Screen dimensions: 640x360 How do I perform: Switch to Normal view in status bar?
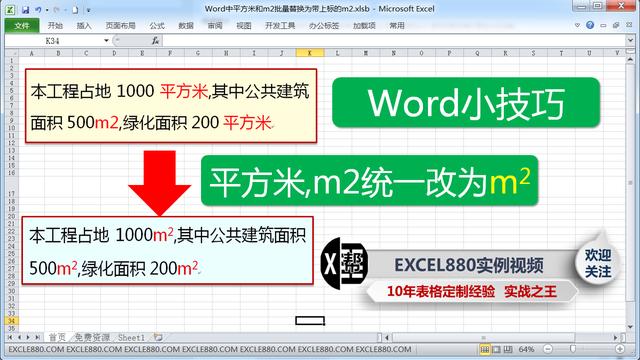click(x=484, y=349)
